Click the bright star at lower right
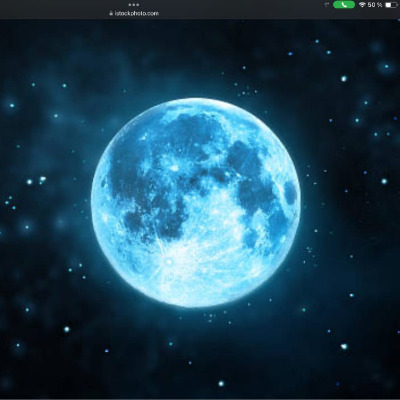400x400 pixels. (344, 346)
